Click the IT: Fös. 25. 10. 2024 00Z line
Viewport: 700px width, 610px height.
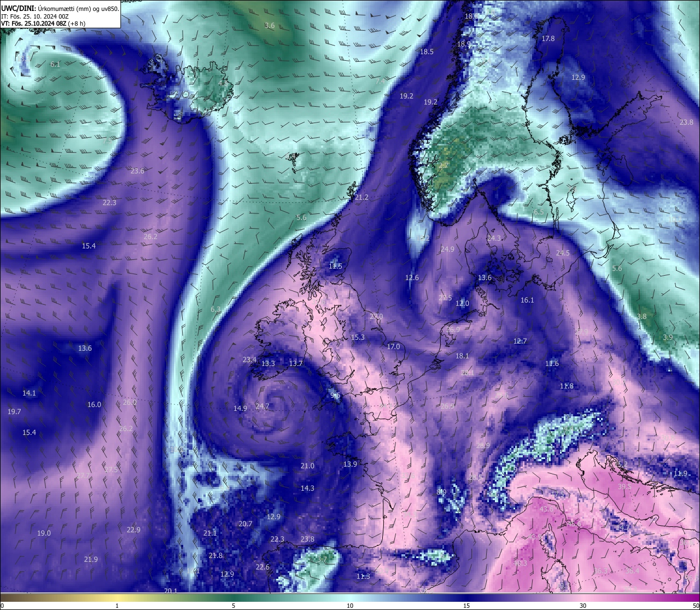(x=35, y=16)
